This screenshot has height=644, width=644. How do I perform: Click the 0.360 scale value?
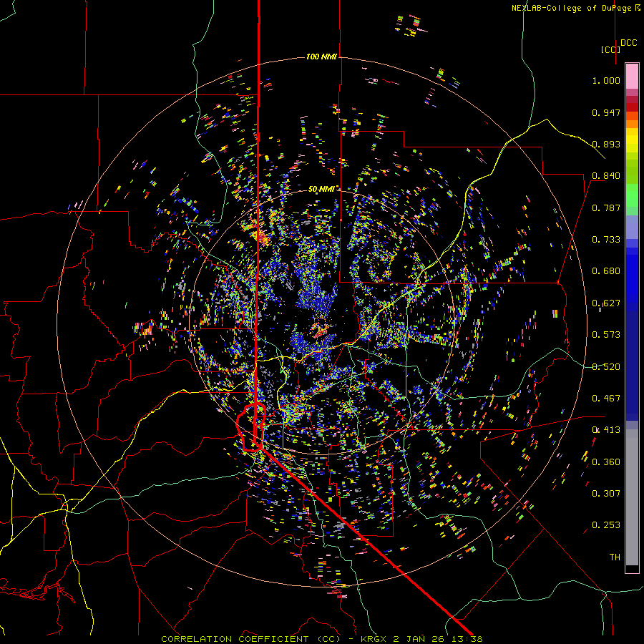pos(606,462)
